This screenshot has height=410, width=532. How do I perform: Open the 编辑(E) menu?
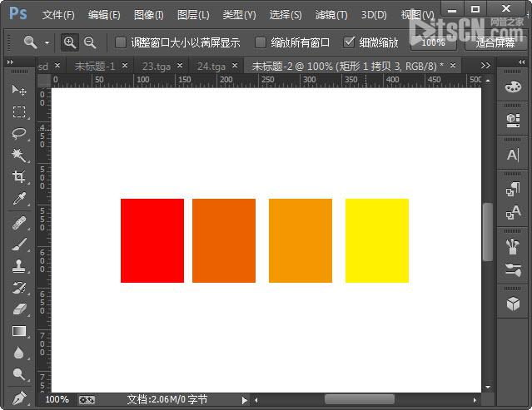(104, 15)
